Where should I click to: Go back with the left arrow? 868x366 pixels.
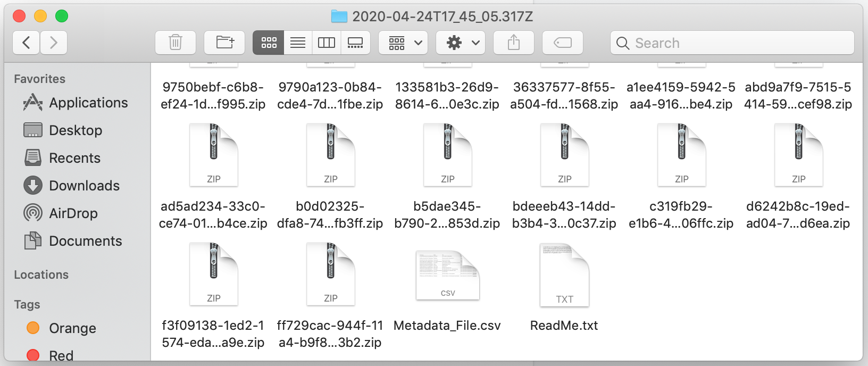(26, 43)
